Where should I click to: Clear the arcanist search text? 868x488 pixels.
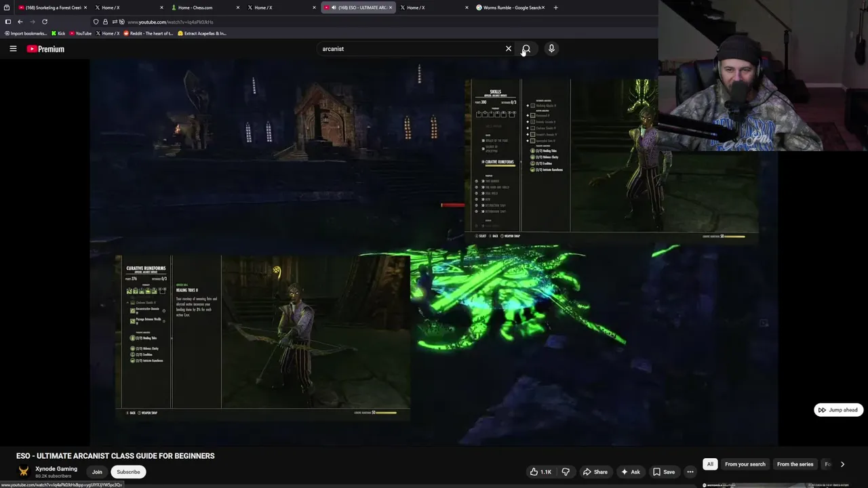(x=509, y=49)
